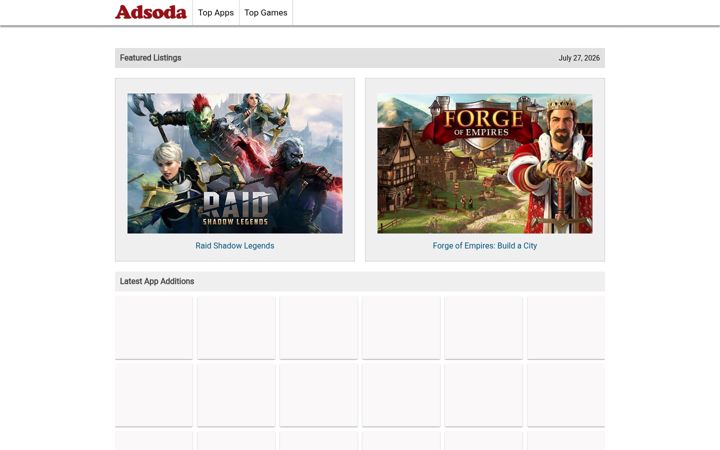The height and width of the screenshot is (450, 720).
Task: Open the Top Games menu item
Action: pos(266,13)
